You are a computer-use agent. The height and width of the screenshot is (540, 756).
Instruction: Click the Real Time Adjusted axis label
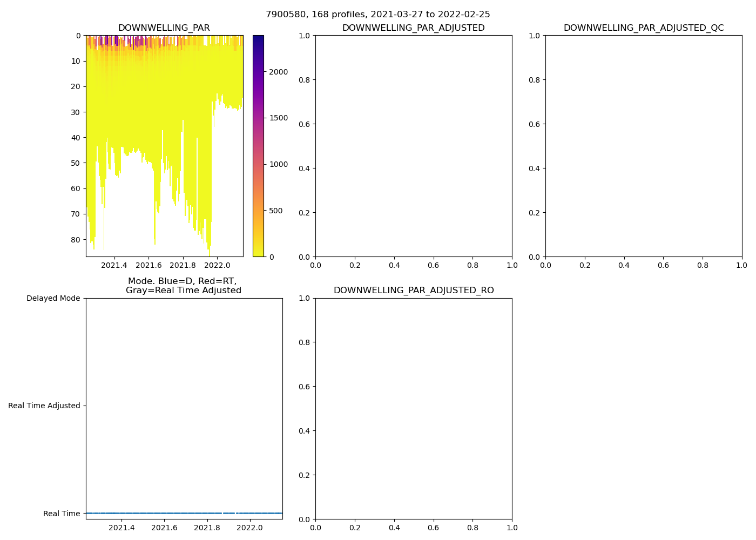pos(44,406)
